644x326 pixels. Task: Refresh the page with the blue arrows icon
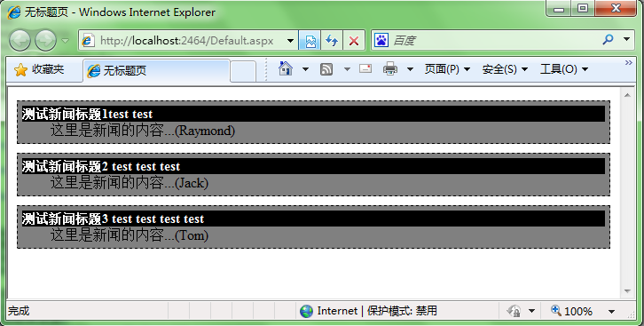332,40
